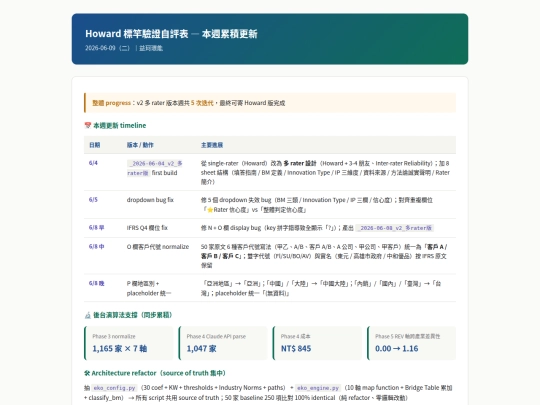Click the O 欄客戶代號 normalize cell

pos(158,247)
